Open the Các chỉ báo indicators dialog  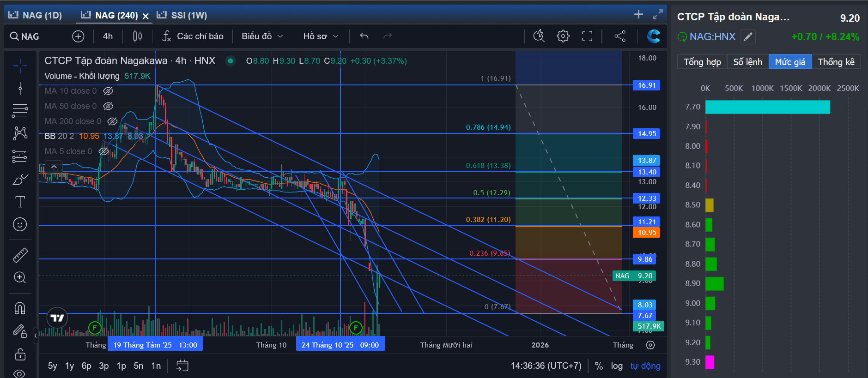click(x=193, y=36)
